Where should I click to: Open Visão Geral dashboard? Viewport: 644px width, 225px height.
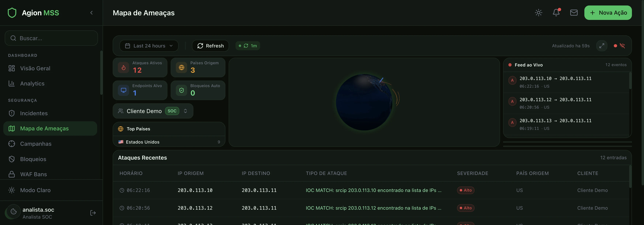point(50,68)
